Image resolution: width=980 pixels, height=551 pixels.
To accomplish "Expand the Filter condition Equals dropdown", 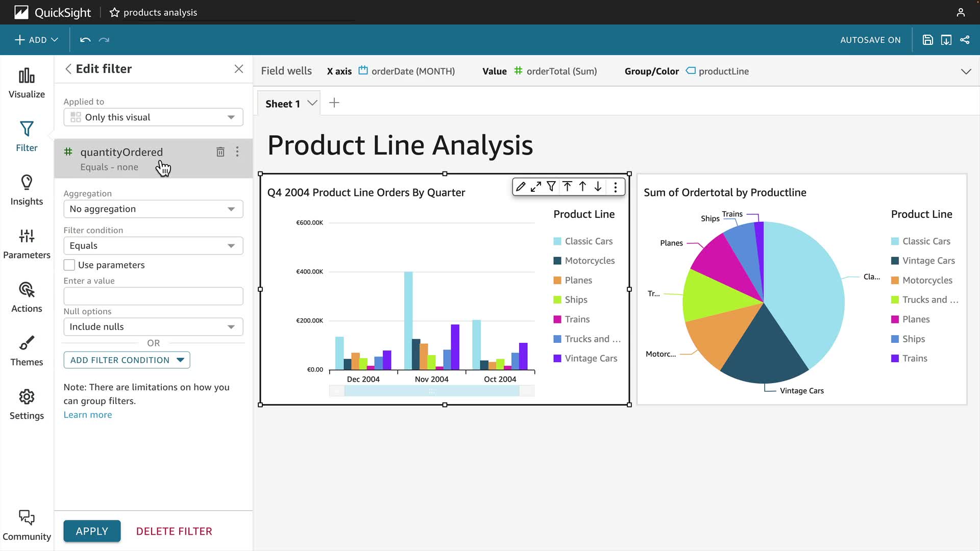I will (x=153, y=246).
